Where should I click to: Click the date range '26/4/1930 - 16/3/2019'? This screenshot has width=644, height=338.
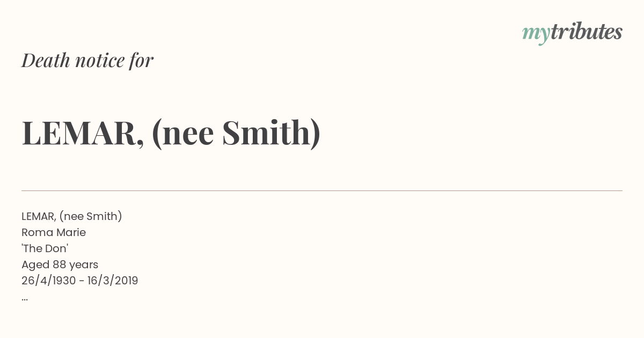coord(80,281)
